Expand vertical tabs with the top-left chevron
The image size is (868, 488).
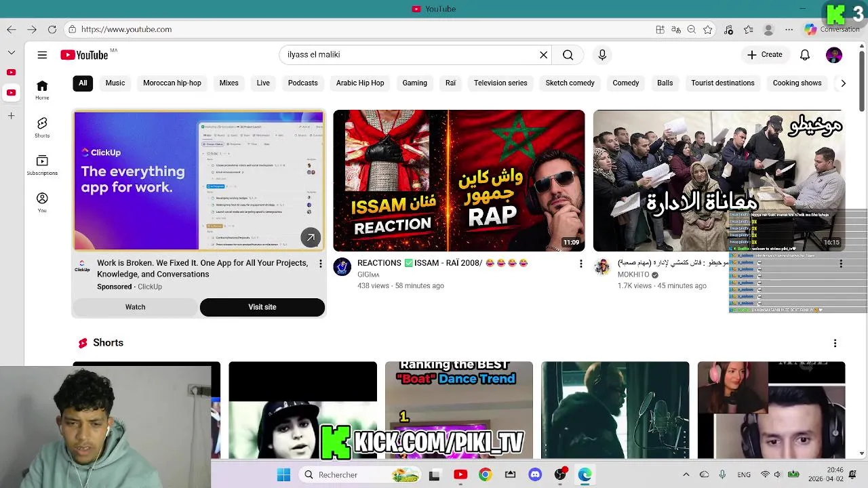tap(12, 53)
